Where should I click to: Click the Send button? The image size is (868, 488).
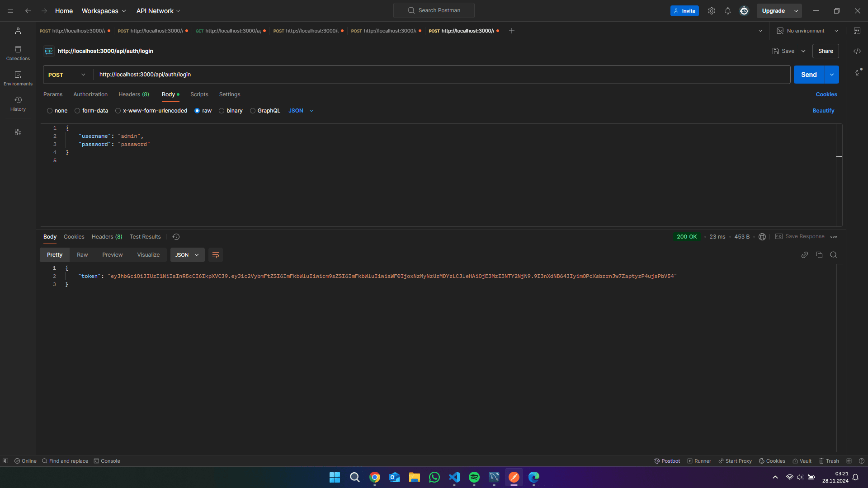click(809, 75)
